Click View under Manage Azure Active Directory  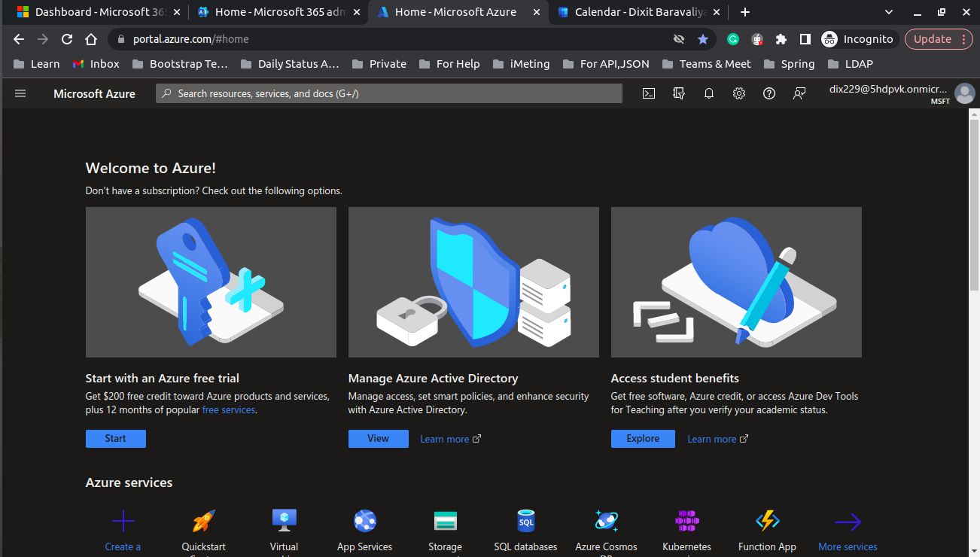tap(379, 439)
